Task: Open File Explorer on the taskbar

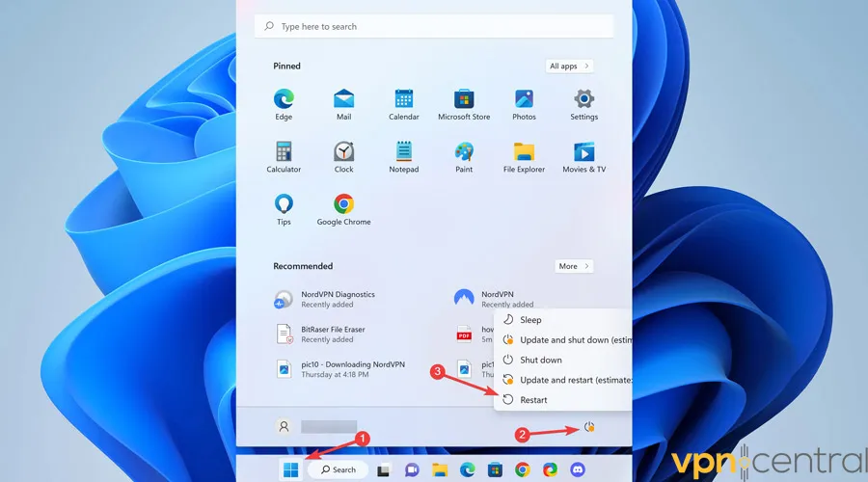Action: click(440, 469)
